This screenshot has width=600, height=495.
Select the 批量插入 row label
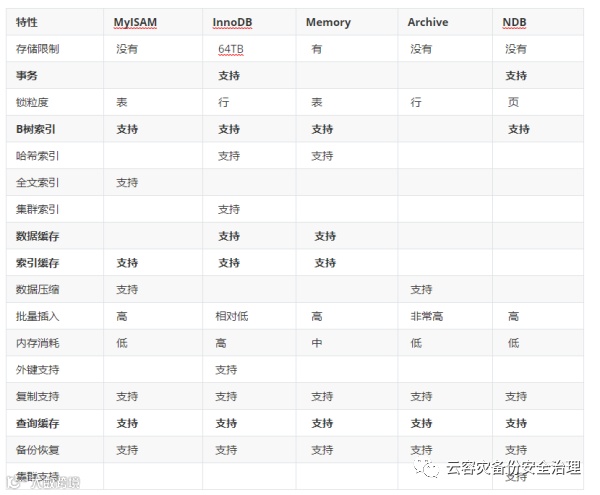tap(38, 316)
